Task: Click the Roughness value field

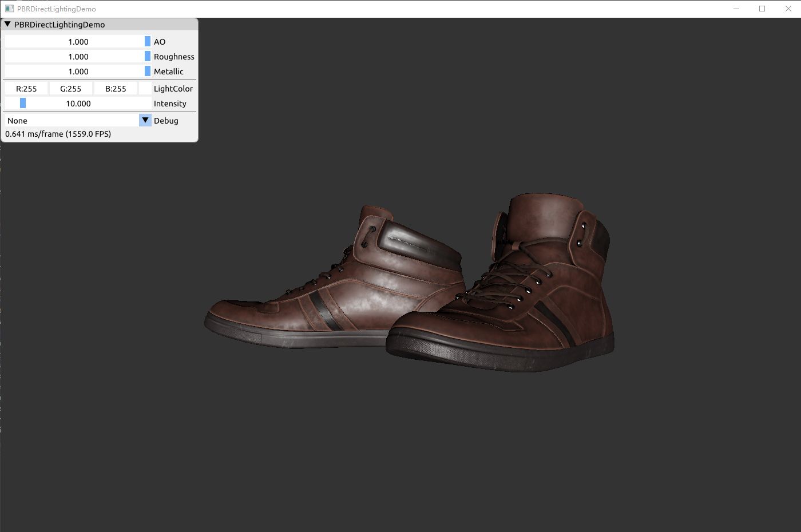Action: point(78,57)
